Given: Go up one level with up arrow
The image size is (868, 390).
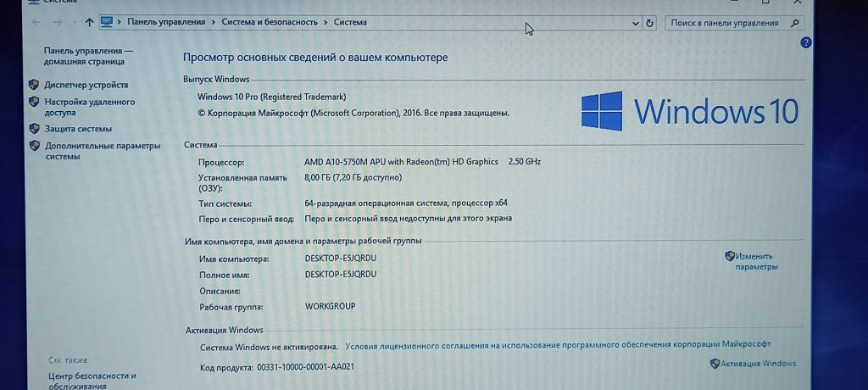Looking at the screenshot, I should 89,23.
